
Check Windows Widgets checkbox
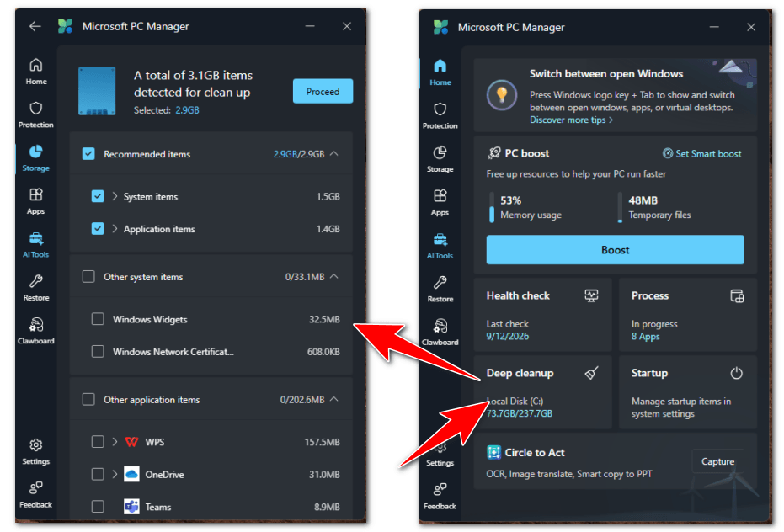98,319
